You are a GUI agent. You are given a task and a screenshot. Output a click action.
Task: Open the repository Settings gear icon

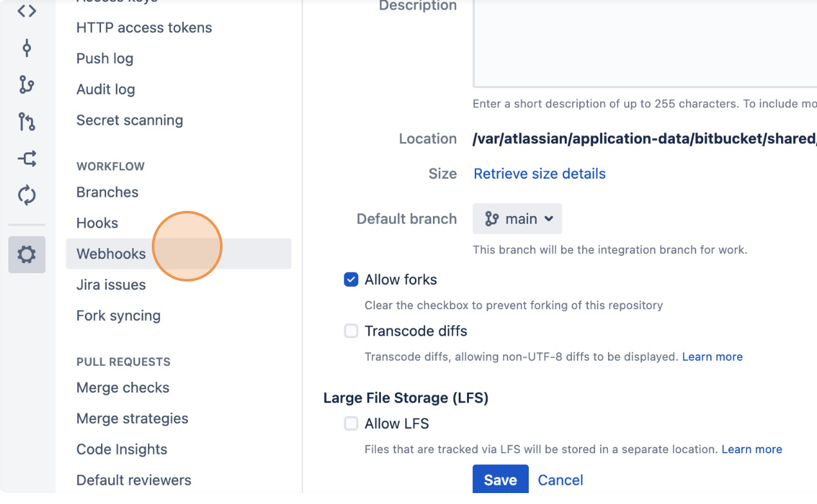26,254
